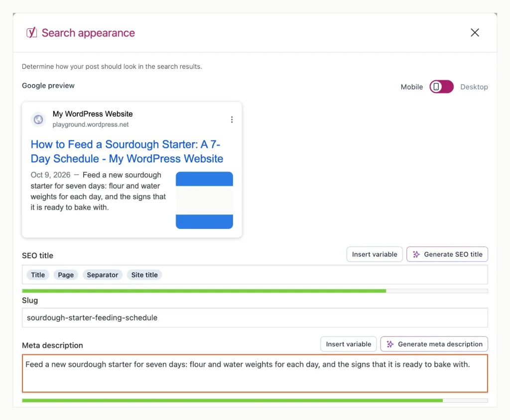Click the Mobile label beside the toggle
This screenshot has height=420, width=510.
coord(411,87)
